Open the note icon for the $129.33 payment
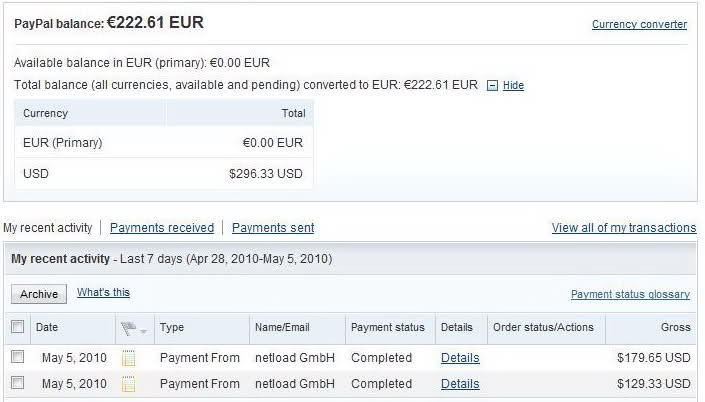Image resolution: width=705 pixels, height=402 pixels. click(128, 384)
